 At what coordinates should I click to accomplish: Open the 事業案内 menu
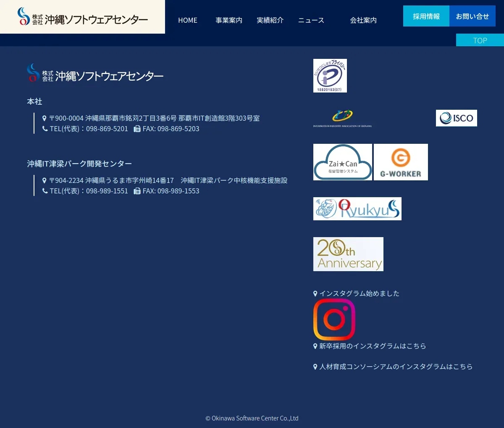tap(229, 20)
